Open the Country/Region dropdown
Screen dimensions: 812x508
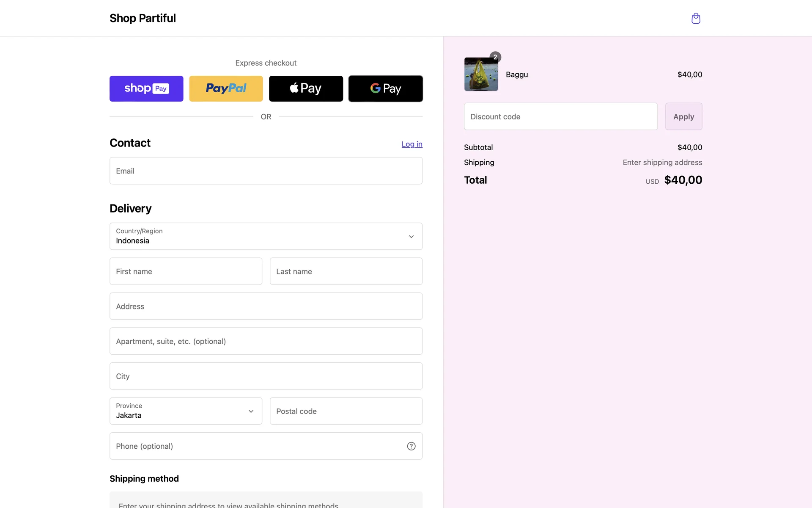pyautogui.click(x=266, y=236)
